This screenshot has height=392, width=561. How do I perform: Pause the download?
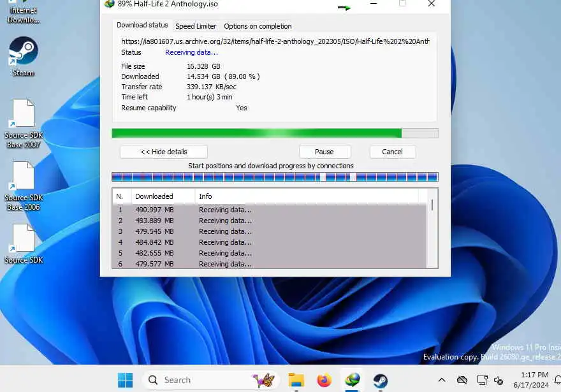[324, 152]
